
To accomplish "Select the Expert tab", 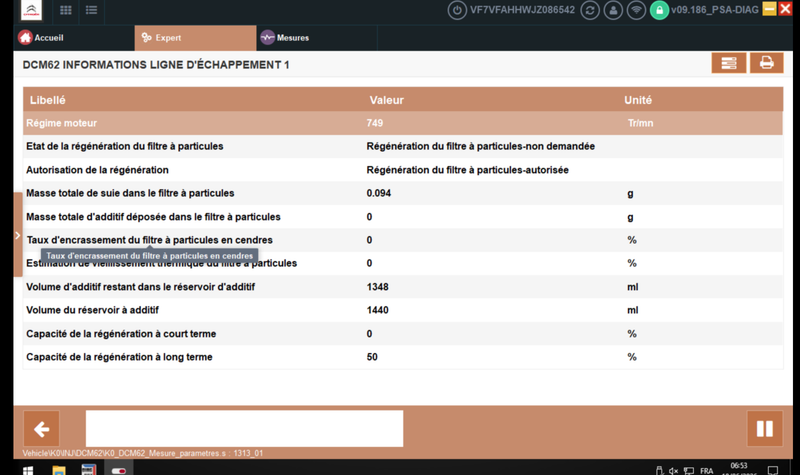I will point(195,38).
